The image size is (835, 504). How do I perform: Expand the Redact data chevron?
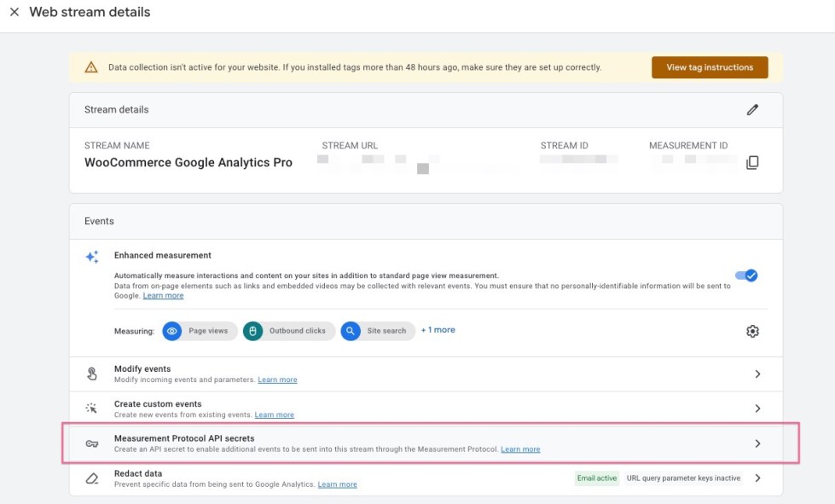(757, 478)
